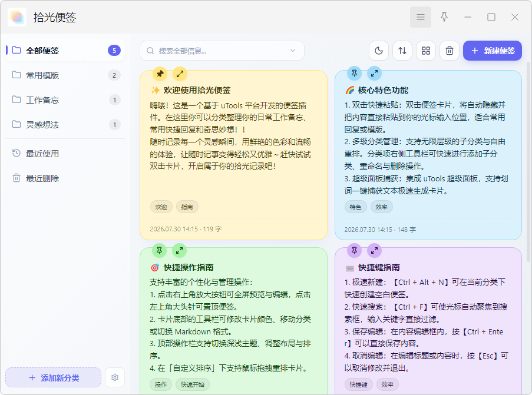Pin the 快捷操作指南 card
This screenshot has width=532, height=395.
pyautogui.click(x=159, y=251)
